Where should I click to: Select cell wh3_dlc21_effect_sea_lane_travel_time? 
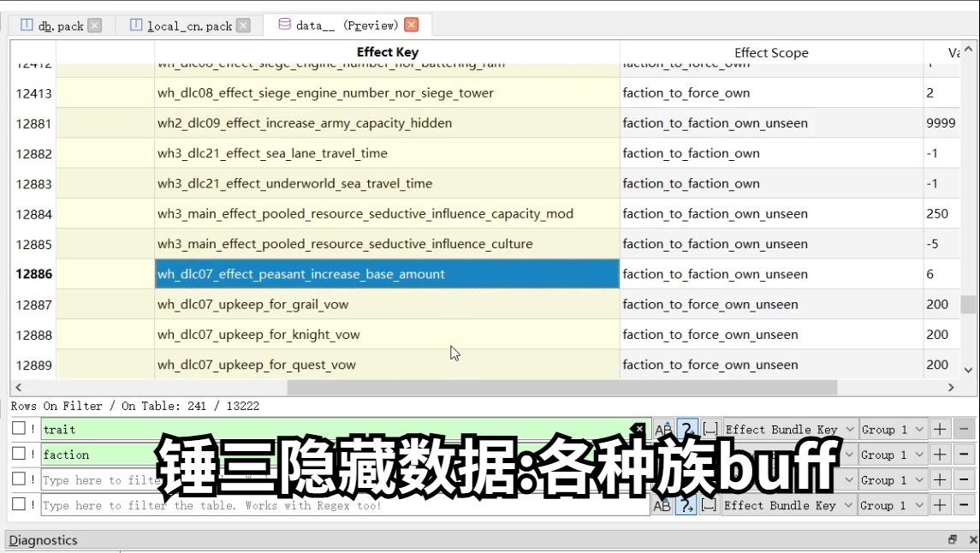pos(387,153)
